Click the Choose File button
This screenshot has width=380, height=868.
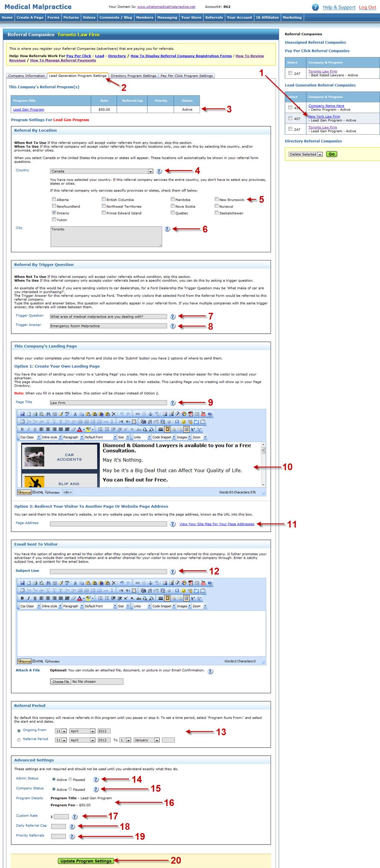60,681
